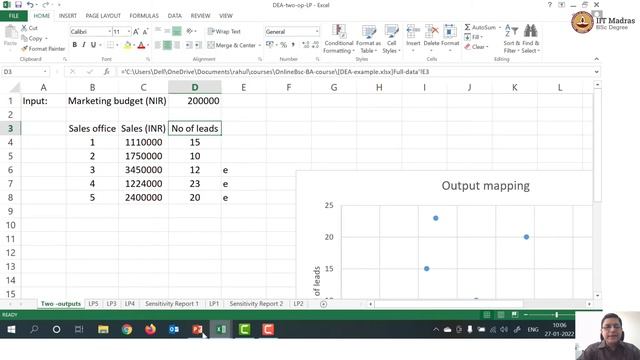Screen dimensions: 640x360
Task: Click the Orientation text rotate icon
Action: coord(190,31)
